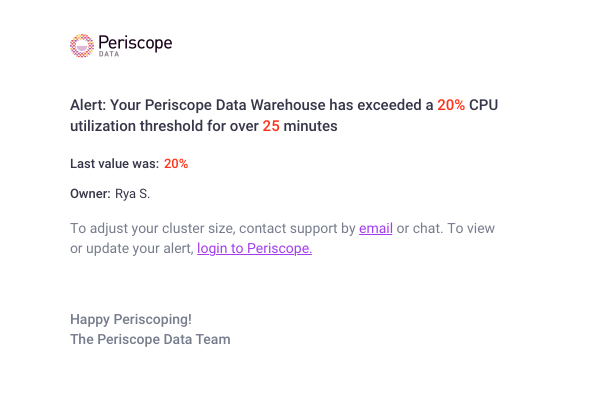The width and height of the screenshot is (600, 400).
Task: Click the owner name Rya S.
Action: point(132,194)
